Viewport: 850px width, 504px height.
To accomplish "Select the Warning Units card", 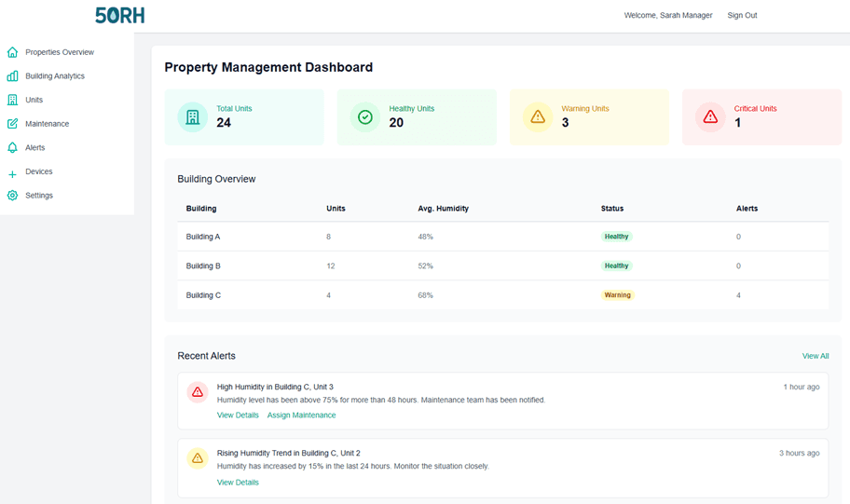I will [589, 117].
